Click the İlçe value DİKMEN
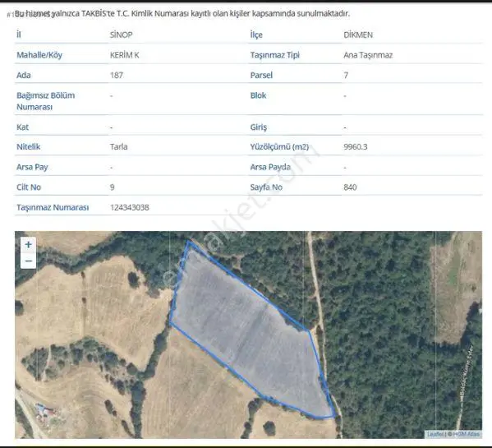The width and height of the screenshot is (492, 448). tap(358, 35)
